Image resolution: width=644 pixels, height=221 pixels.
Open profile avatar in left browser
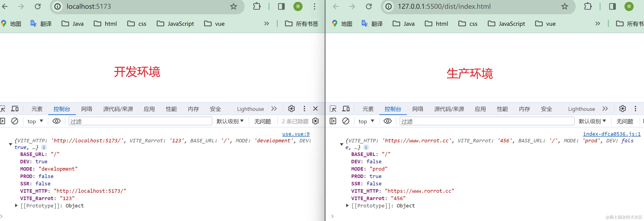[x=298, y=6]
